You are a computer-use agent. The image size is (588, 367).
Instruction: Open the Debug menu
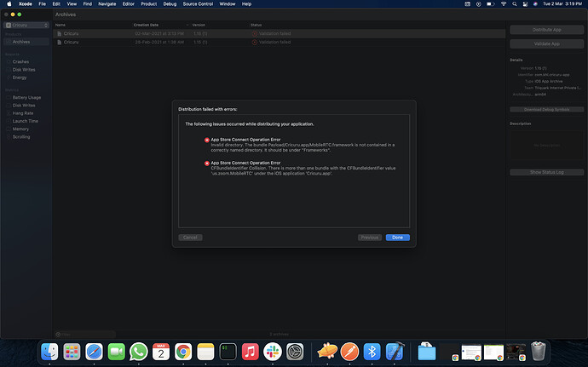(170, 3)
